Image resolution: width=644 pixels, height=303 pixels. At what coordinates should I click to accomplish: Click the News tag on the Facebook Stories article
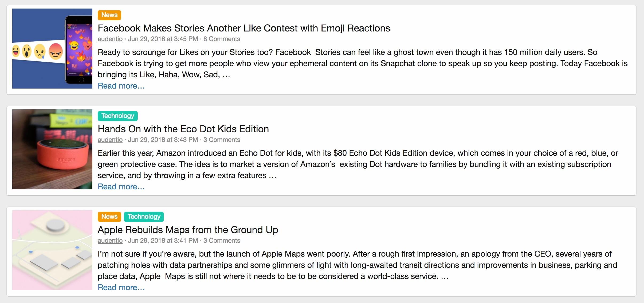(109, 15)
